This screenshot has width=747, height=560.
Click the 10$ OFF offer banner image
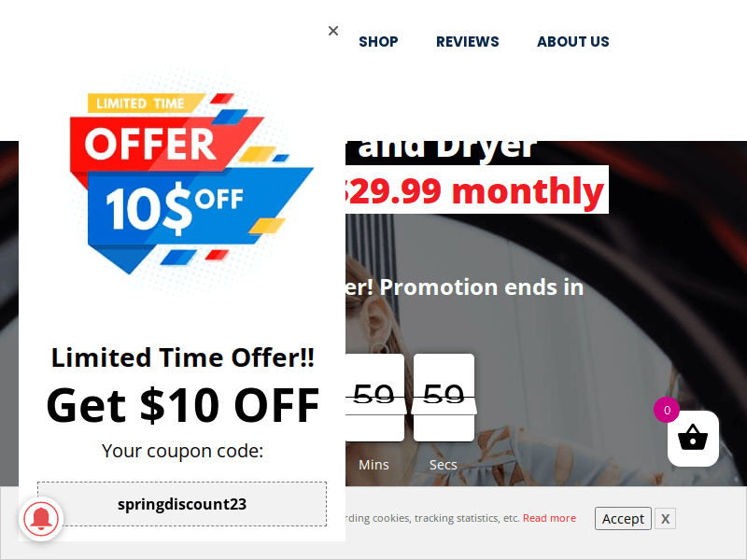(190, 183)
